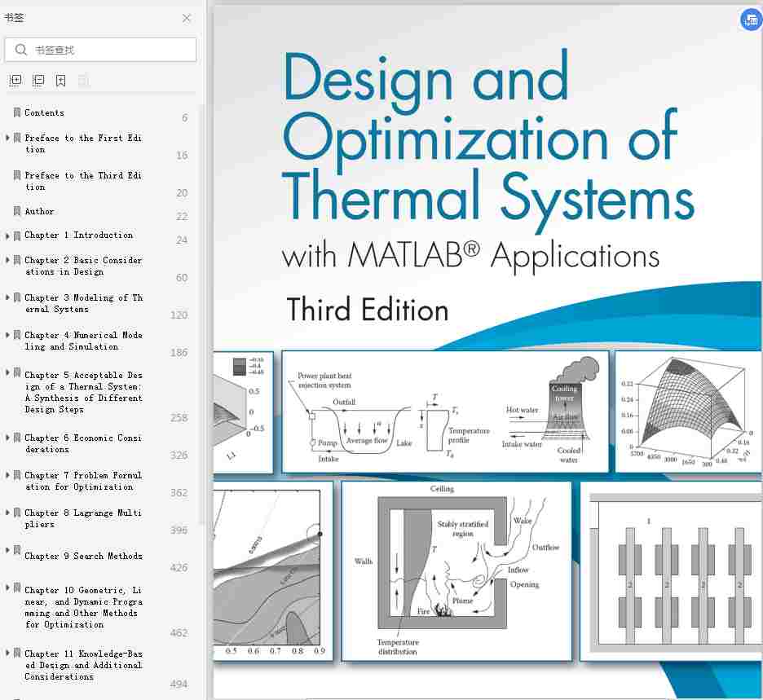Click page number 120 beside Chapter 3
The height and width of the screenshot is (700, 763).
coord(179,315)
